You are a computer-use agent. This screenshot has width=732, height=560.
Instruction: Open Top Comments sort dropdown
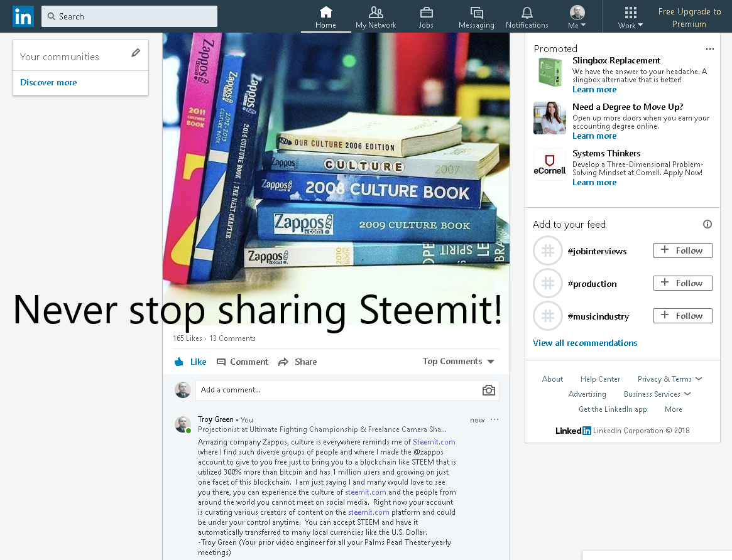(x=459, y=362)
